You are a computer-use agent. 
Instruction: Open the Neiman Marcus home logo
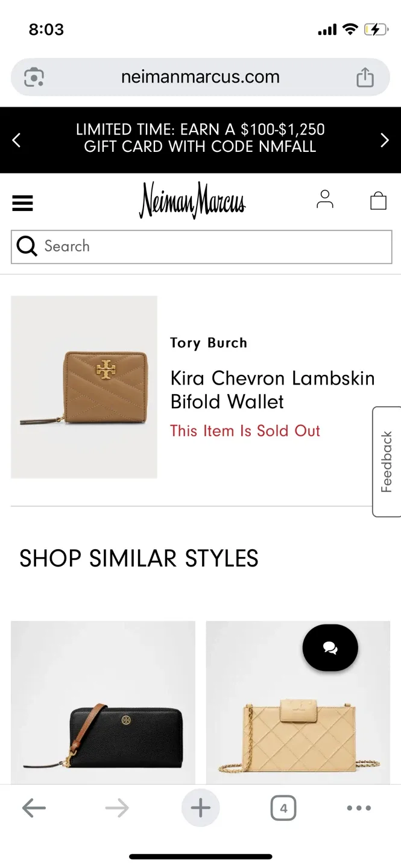pyautogui.click(x=192, y=201)
